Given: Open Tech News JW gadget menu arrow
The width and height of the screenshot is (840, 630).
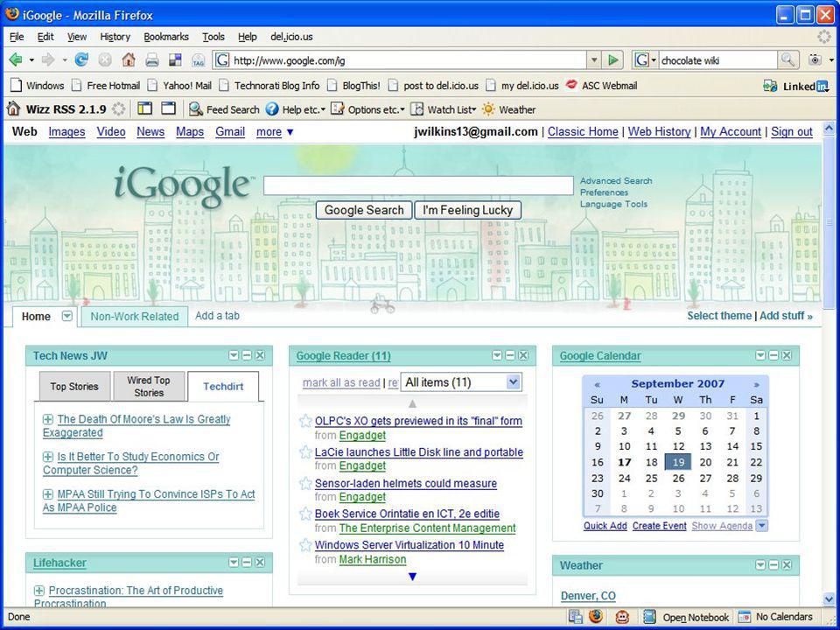Looking at the screenshot, I should click(x=234, y=356).
